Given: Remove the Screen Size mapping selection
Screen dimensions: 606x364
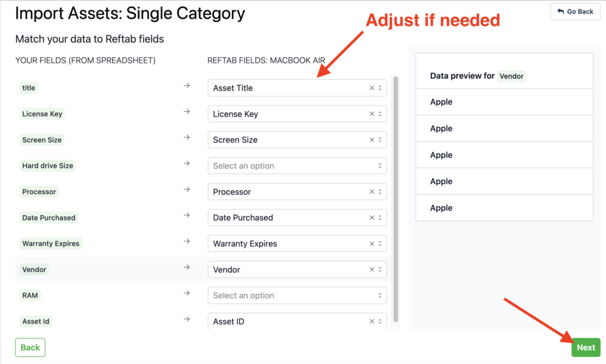Looking at the screenshot, I should click(x=372, y=140).
